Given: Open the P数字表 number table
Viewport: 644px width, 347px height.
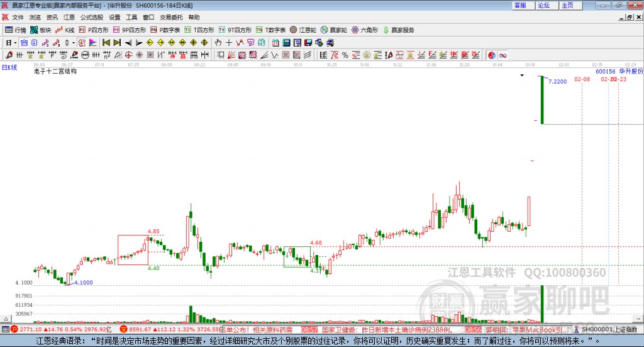Looking at the screenshot, I should (x=165, y=30).
